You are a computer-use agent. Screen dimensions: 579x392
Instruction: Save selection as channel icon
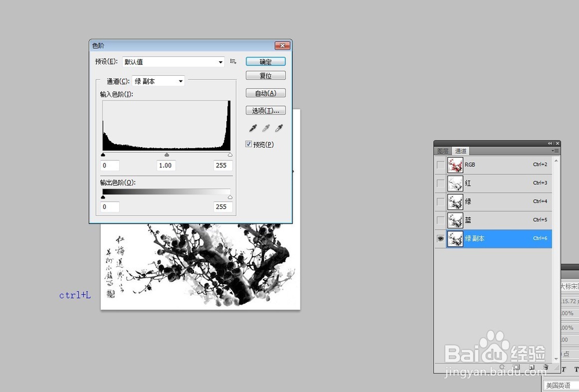coord(516,367)
